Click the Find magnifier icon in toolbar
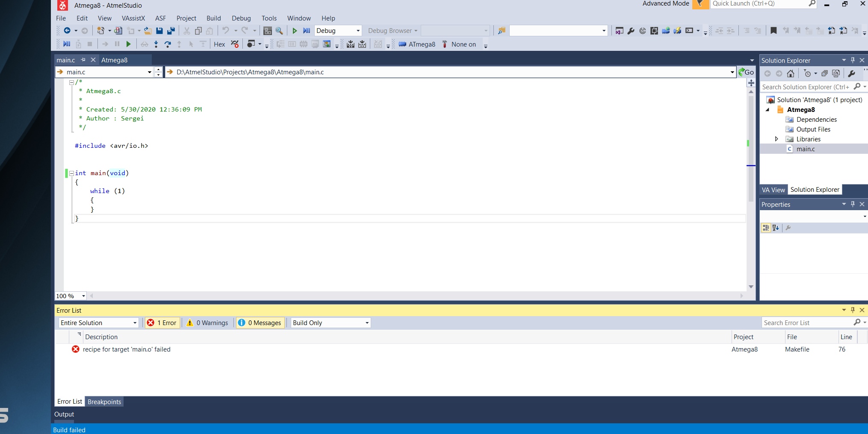The image size is (868, 434). pyautogui.click(x=279, y=31)
